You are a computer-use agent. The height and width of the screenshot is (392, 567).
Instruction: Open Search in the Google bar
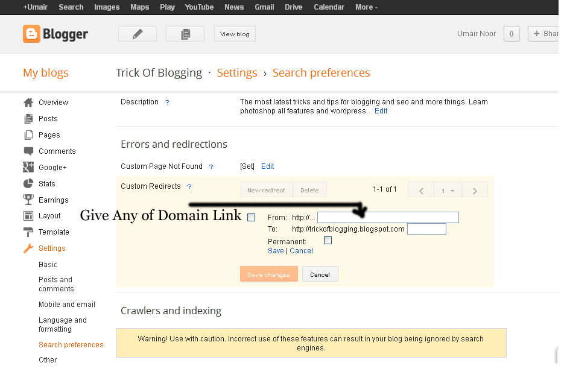tap(71, 7)
